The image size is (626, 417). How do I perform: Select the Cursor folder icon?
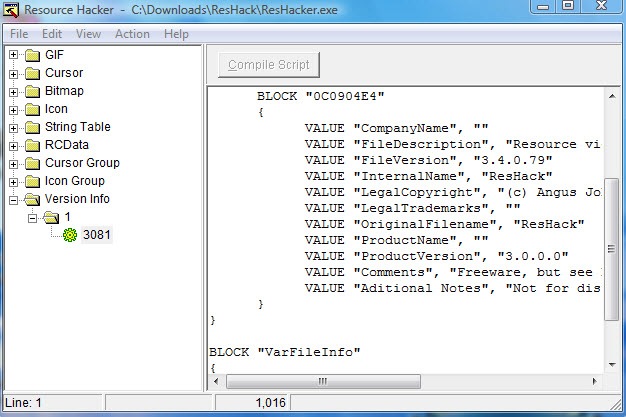[32, 73]
